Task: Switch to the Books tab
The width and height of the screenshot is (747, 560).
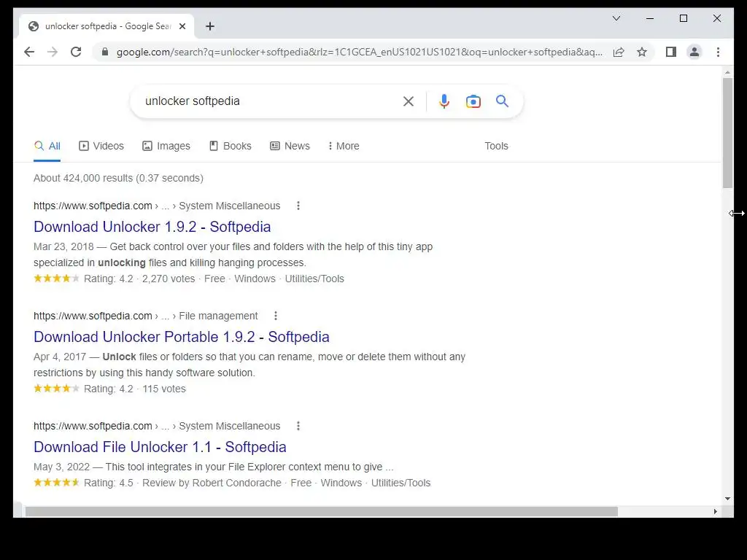Action: (x=230, y=146)
